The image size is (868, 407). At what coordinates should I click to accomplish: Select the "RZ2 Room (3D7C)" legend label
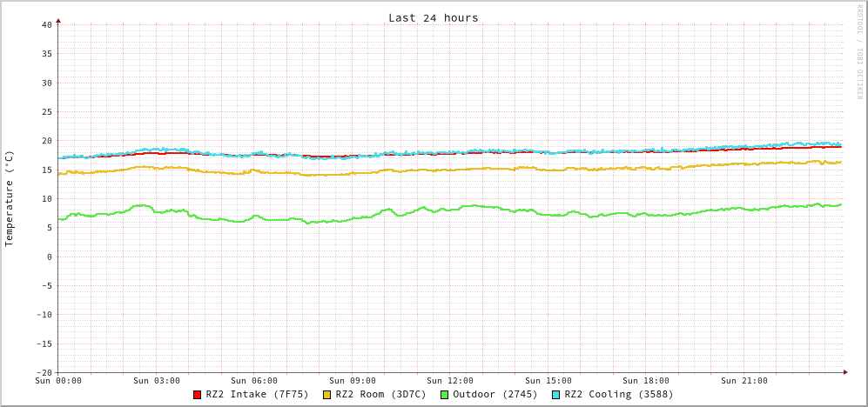point(380,394)
